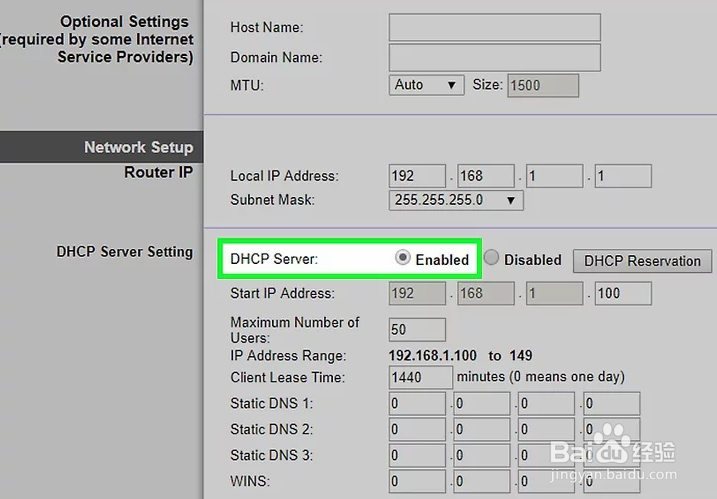Click Start IP Address first octet 192
The width and height of the screenshot is (717, 499).
point(417,293)
